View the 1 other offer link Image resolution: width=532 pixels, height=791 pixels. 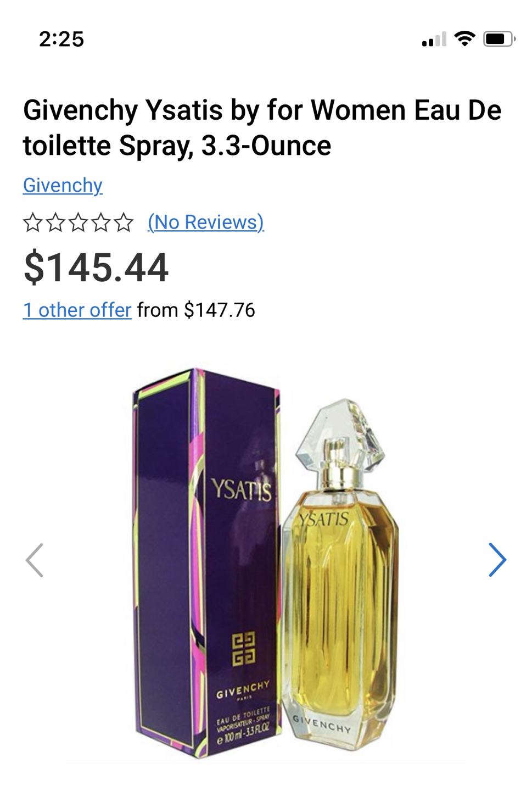(77, 310)
